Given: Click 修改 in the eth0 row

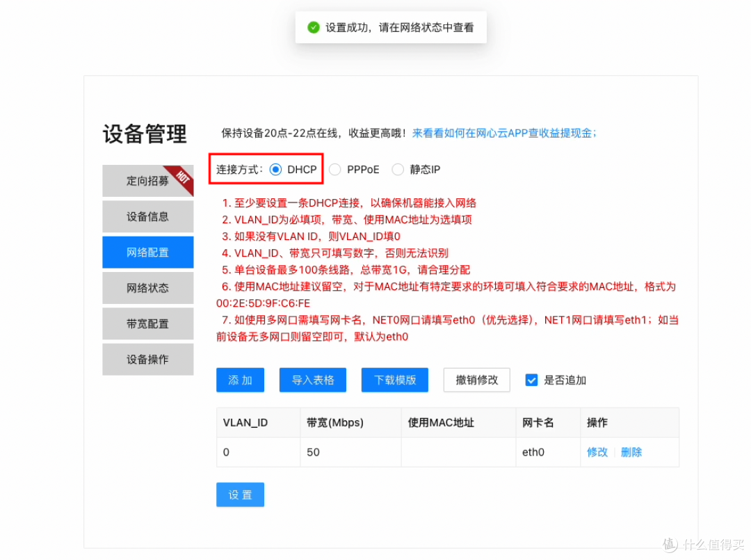Looking at the screenshot, I should coord(597,451).
